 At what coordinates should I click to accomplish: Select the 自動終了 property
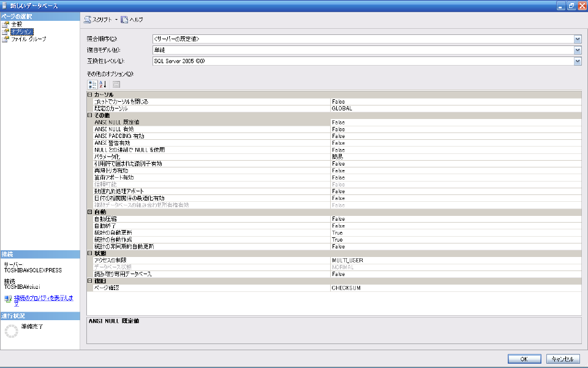point(337,226)
